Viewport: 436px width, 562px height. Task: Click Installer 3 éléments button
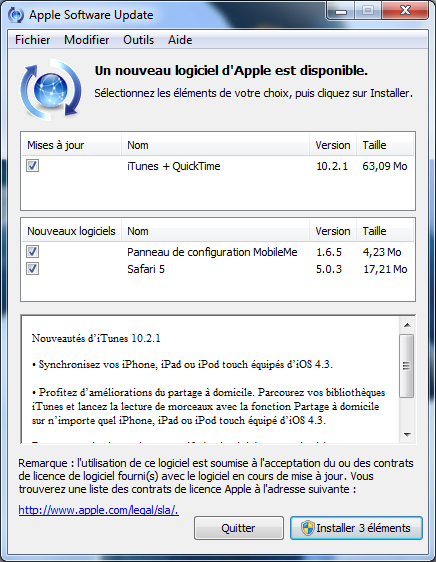point(356,528)
